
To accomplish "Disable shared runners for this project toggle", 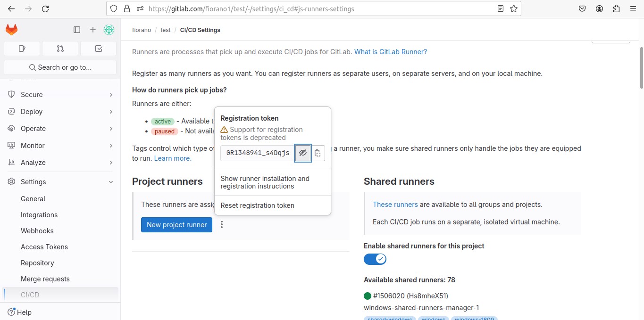I will tap(375, 259).
